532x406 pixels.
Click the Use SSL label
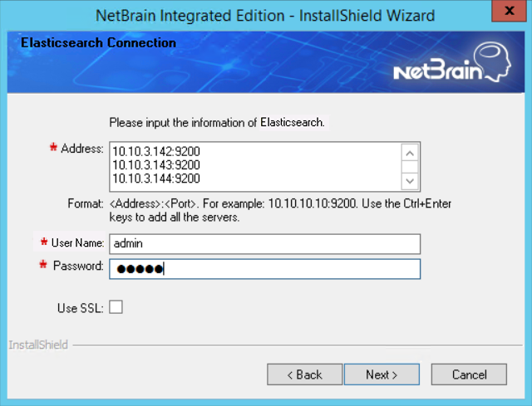(81, 308)
